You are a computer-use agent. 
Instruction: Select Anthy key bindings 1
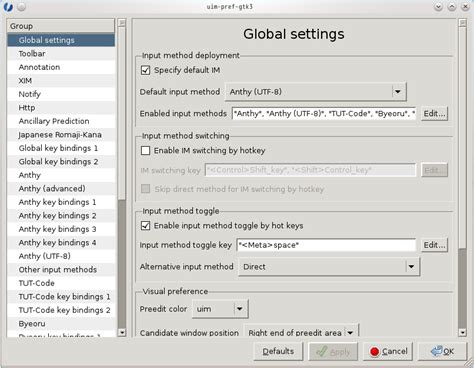pyautogui.click(x=61, y=202)
